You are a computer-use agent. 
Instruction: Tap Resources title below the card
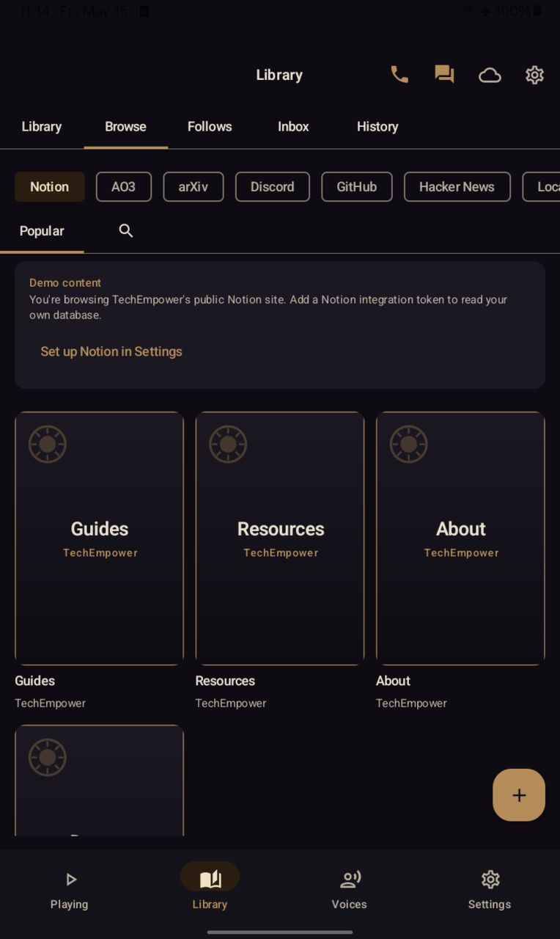(225, 681)
